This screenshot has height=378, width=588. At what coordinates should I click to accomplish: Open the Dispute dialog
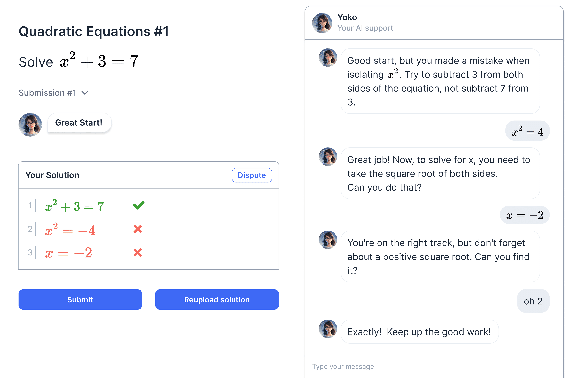252,175
